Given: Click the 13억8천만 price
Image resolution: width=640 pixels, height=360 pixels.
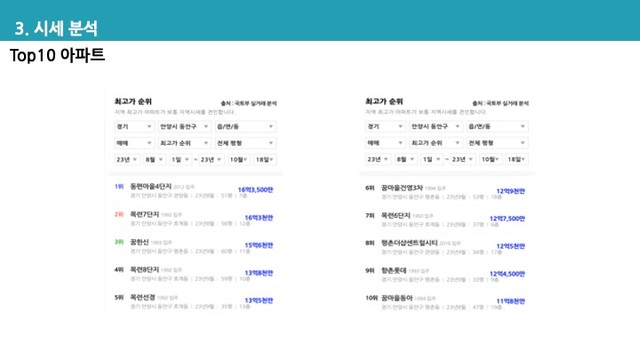Looking at the screenshot, I should coord(259,273).
